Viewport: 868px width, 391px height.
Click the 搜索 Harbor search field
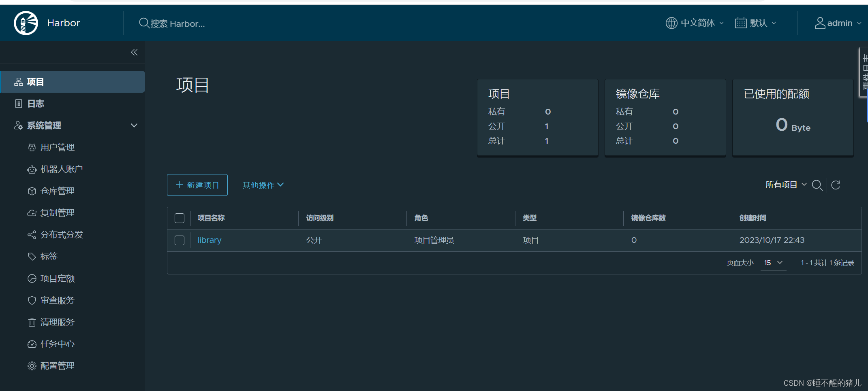(x=177, y=23)
